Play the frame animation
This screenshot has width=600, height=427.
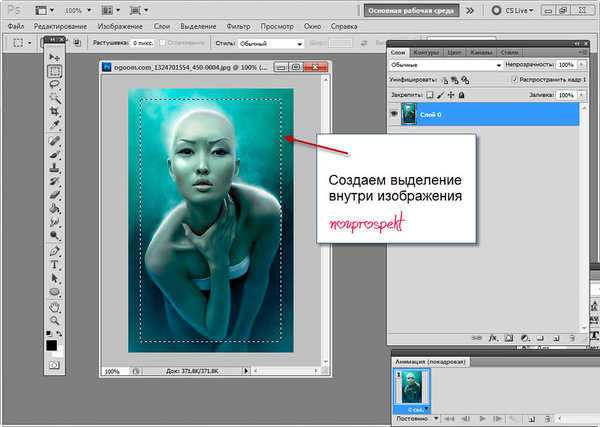tap(483, 419)
